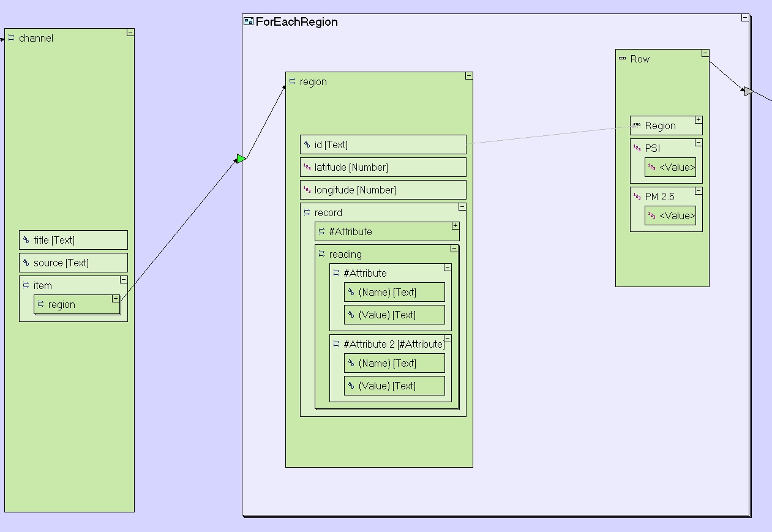Expand the region item under channel
The image size is (772, 532).
[x=116, y=299]
